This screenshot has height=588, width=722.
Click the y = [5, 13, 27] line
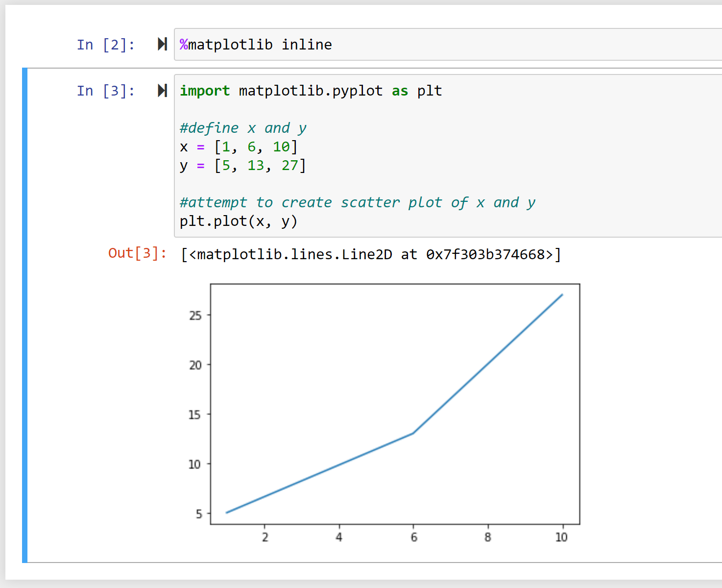pyautogui.click(x=243, y=166)
